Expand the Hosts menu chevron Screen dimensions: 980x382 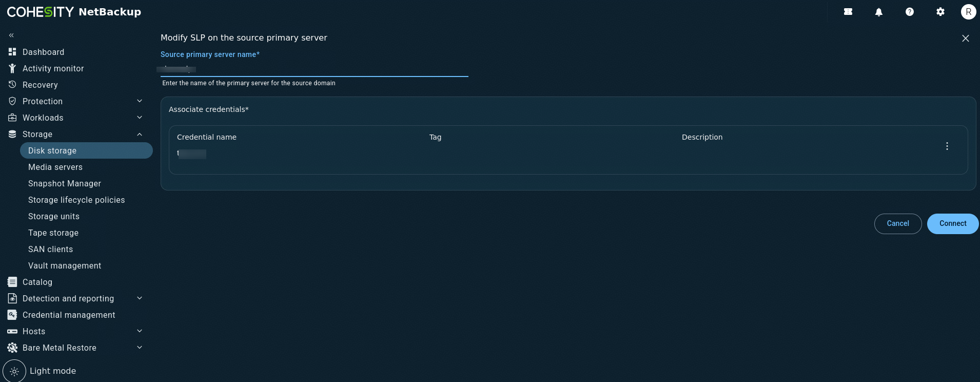[x=140, y=331]
